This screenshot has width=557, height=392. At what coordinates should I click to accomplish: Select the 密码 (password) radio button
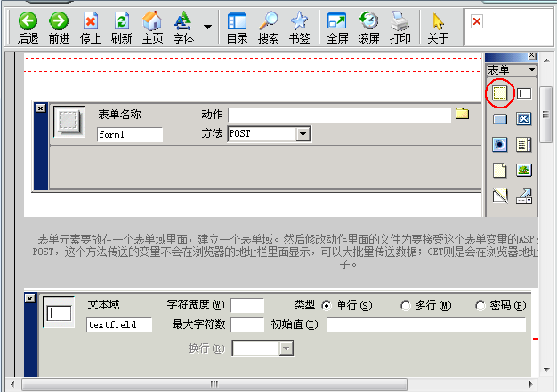pyautogui.click(x=480, y=306)
